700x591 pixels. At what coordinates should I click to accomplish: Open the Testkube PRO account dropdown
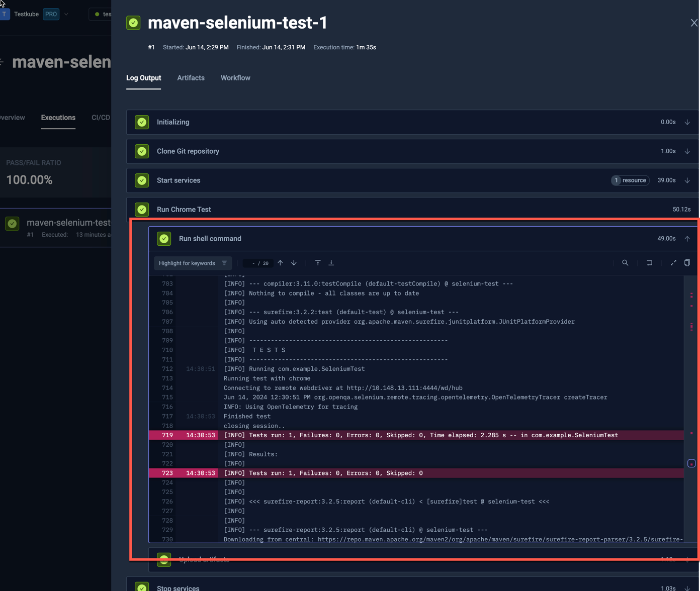[66, 14]
